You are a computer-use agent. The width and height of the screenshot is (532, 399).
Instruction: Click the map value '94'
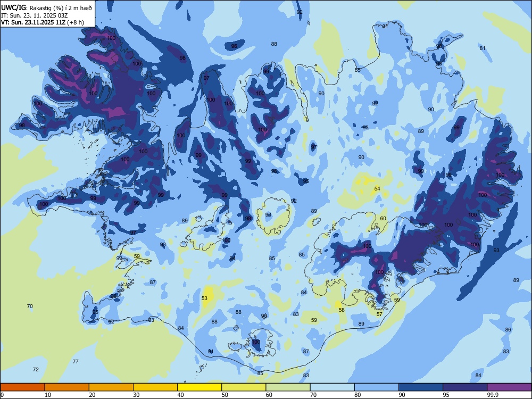(232, 259)
